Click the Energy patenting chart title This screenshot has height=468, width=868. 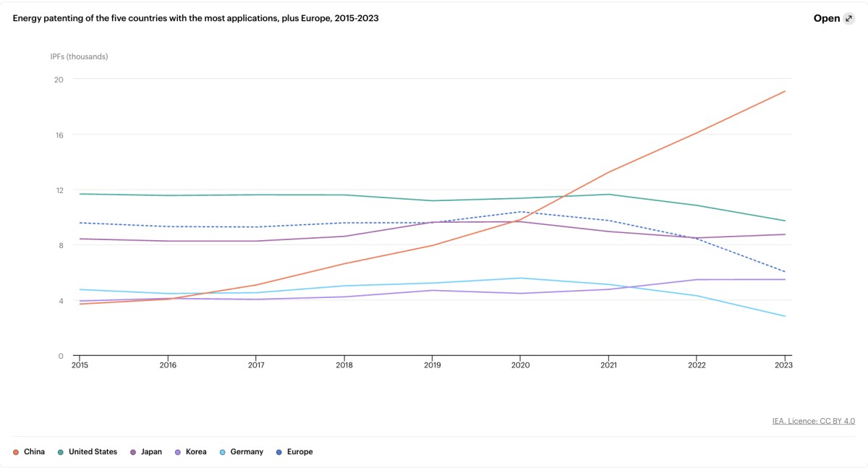[x=195, y=18]
